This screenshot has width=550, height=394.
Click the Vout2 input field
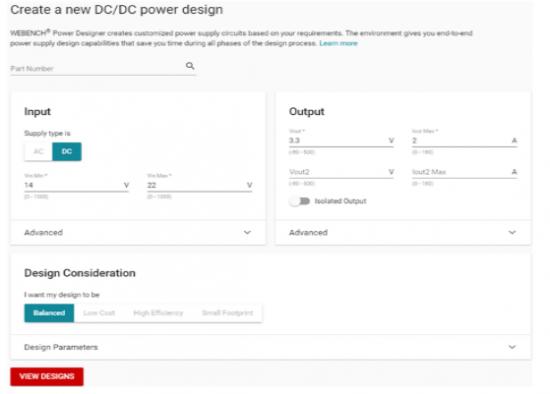click(x=341, y=172)
